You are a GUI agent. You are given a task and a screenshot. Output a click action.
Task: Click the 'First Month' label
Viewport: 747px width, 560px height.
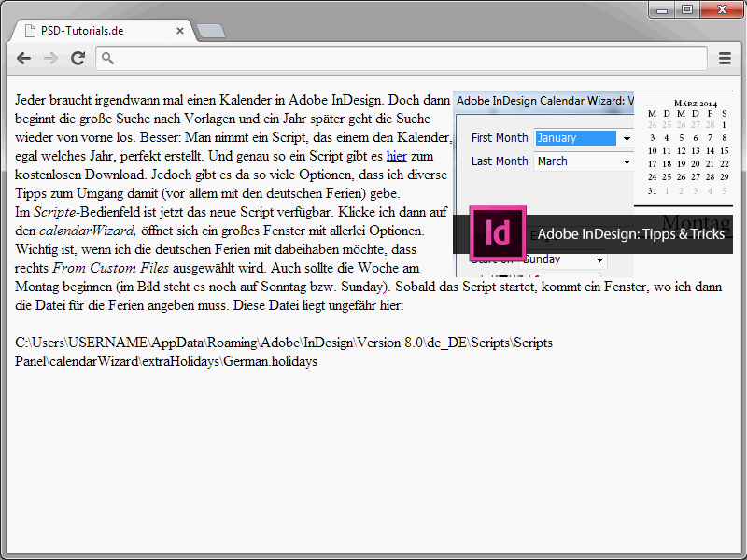(x=500, y=138)
